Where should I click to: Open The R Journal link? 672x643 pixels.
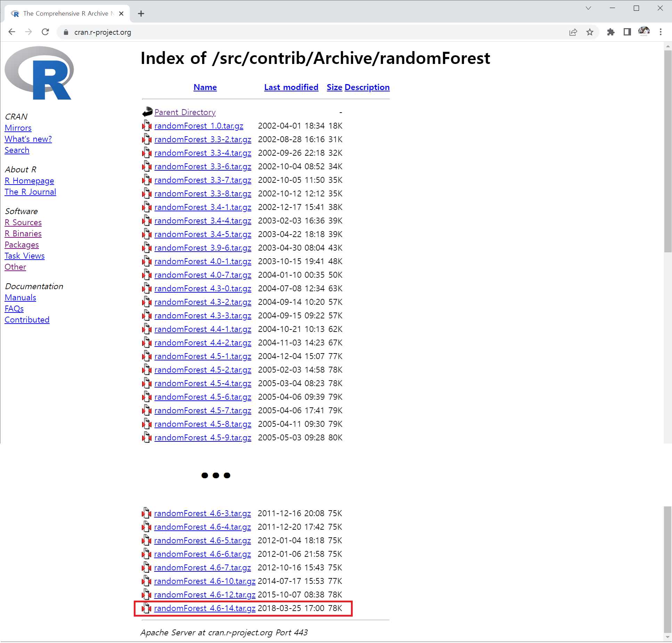30,192
